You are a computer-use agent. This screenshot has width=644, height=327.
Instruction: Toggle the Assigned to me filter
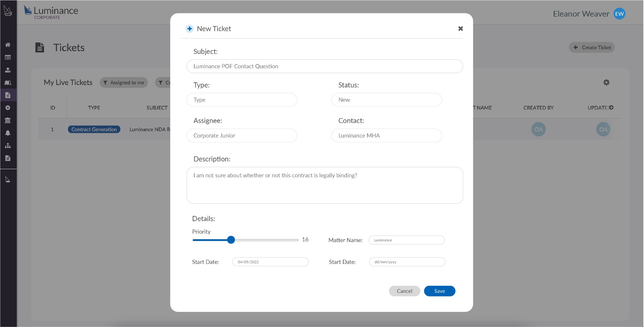pos(124,83)
